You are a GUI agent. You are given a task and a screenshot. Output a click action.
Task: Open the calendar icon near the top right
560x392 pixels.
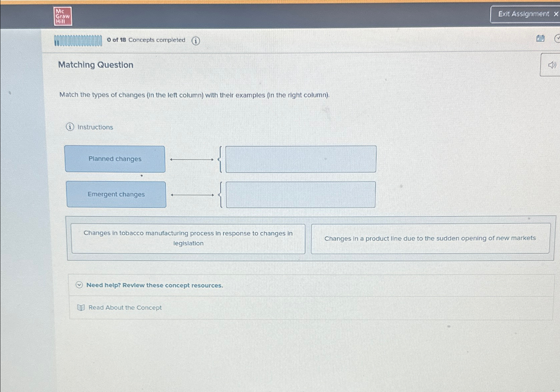point(540,39)
